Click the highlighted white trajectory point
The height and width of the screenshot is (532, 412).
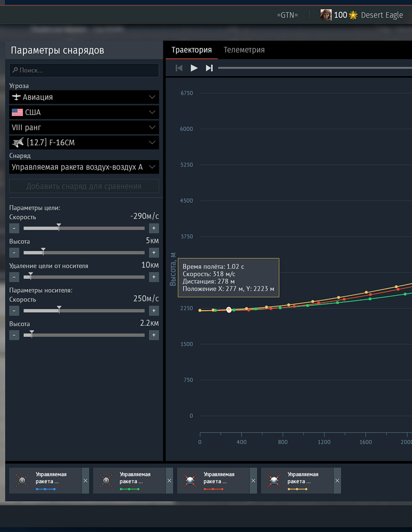(229, 310)
